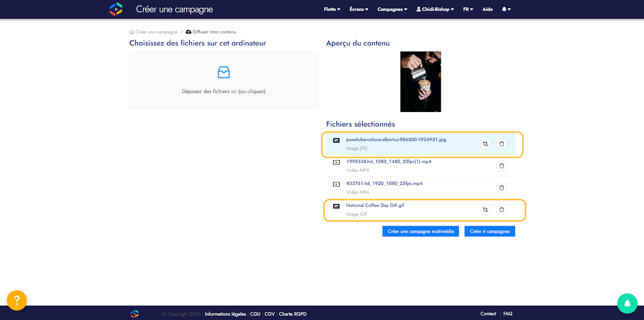
Task: Click the crop icon for the pexels-barcelona JPG
Action: [x=485, y=144]
